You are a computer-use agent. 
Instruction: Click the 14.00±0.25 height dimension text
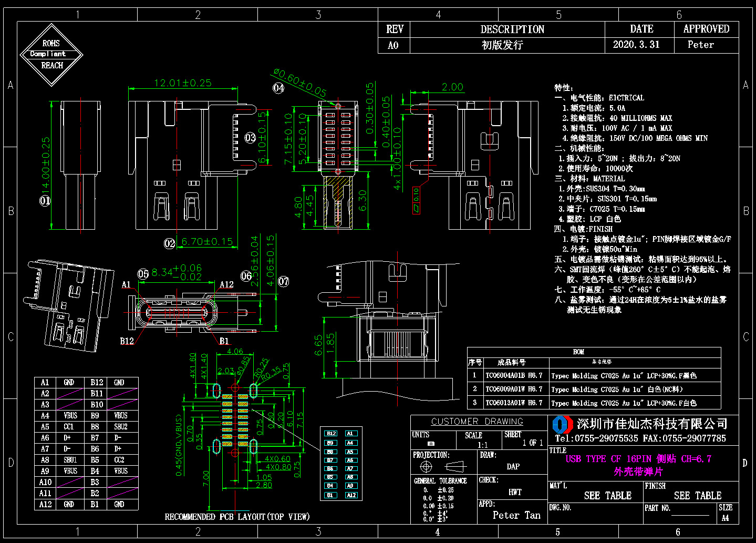(x=46, y=164)
